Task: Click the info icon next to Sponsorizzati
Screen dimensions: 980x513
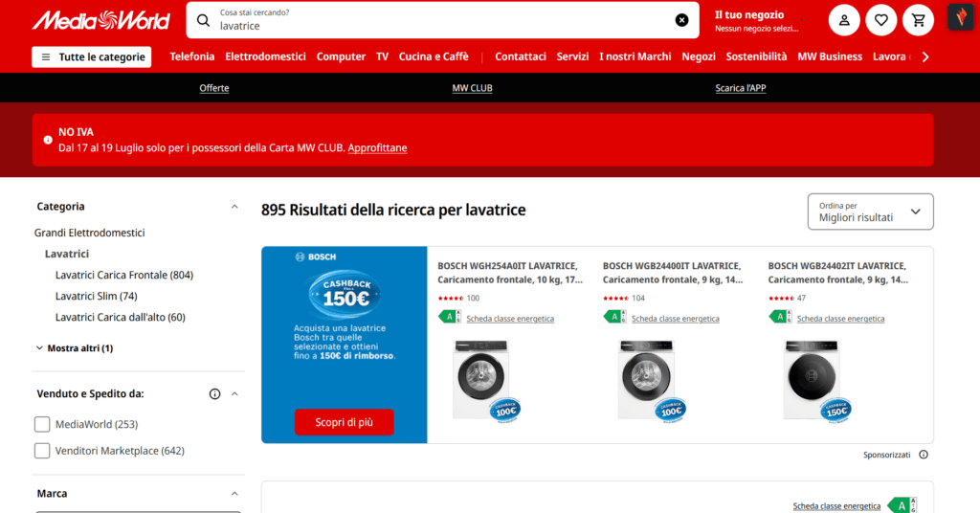Action: (x=924, y=455)
